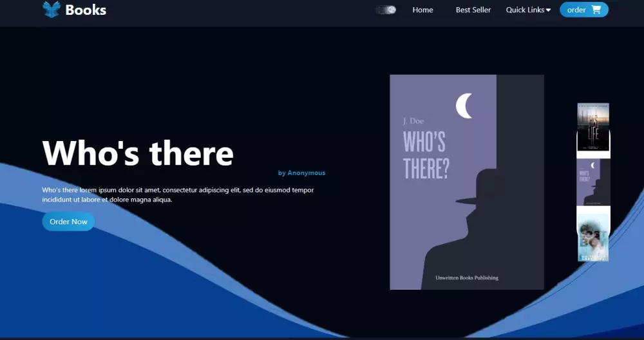Select the His Life book thumbnail

[x=593, y=127]
